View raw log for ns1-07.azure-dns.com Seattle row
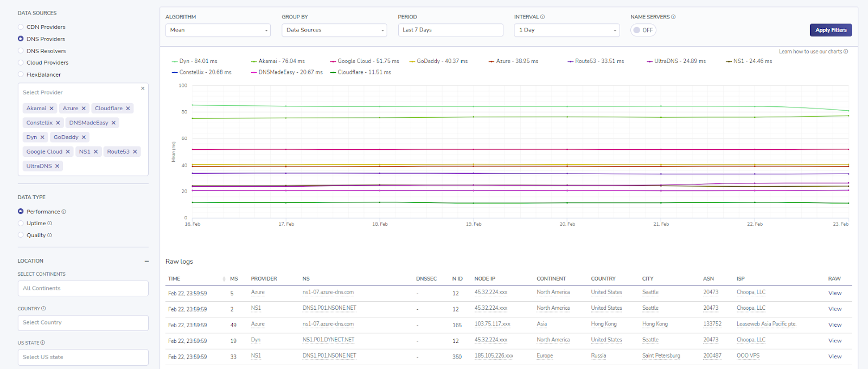Screen dimensions: 868x369 (835, 293)
